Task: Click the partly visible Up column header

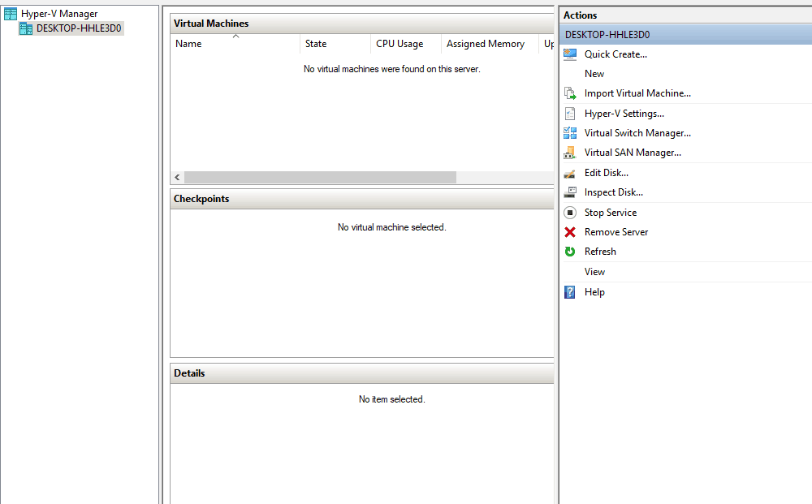Action: coord(546,44)
